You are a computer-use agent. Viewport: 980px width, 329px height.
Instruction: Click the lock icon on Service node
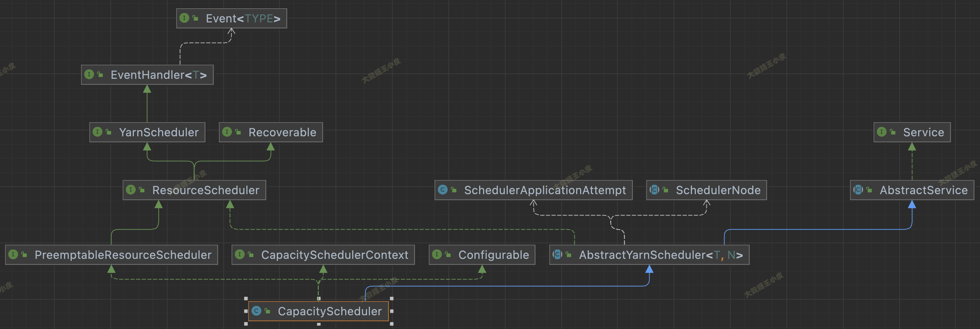[x=892, y=132]
